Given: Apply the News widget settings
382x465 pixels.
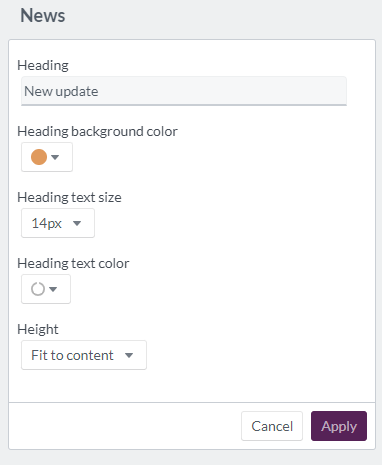Looking at the screenshot, I should tap(339, 426).
